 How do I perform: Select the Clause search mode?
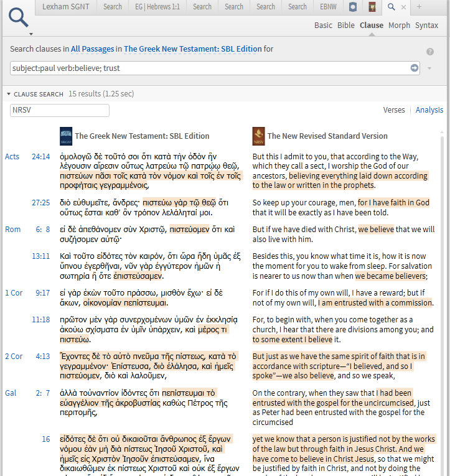pyautogui.click(x=372, y=25)
